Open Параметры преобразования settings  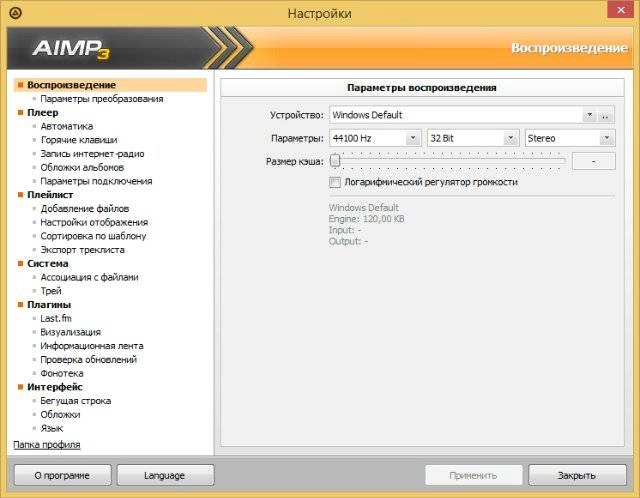pyautogui.click(x=102, y=99)
